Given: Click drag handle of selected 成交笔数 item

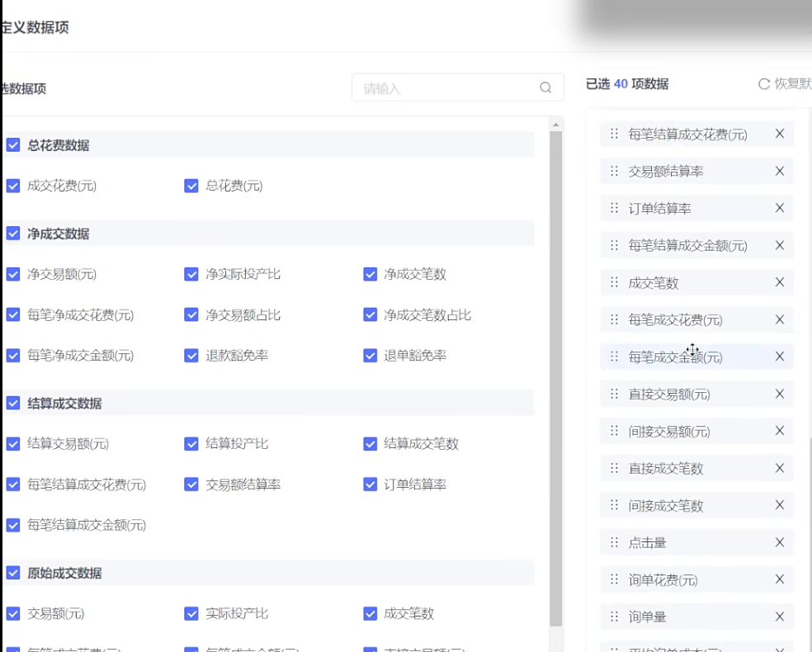Looking at the screenshot, I should [614, 282].
